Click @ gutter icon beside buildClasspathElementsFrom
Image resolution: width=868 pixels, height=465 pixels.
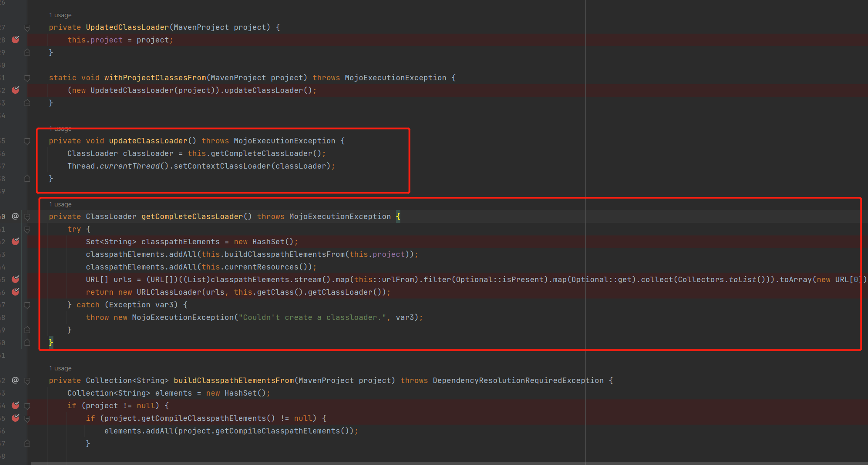[x=15, y=380]
